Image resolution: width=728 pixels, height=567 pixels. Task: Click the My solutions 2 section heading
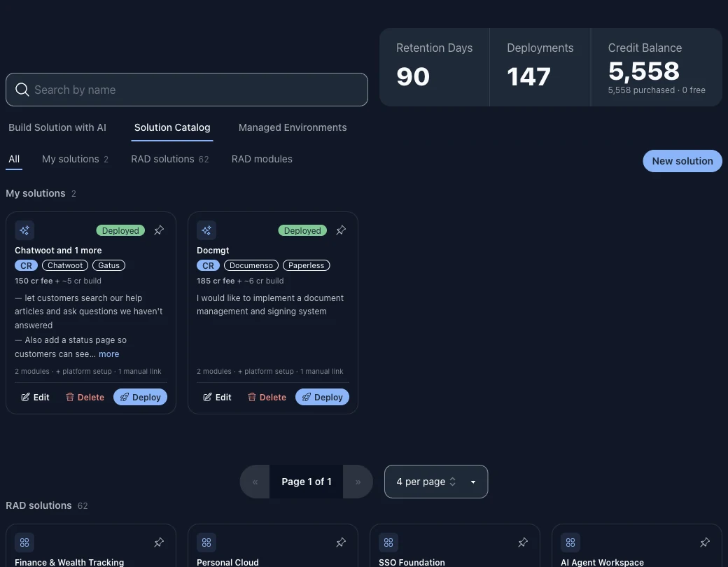point(41,193)
